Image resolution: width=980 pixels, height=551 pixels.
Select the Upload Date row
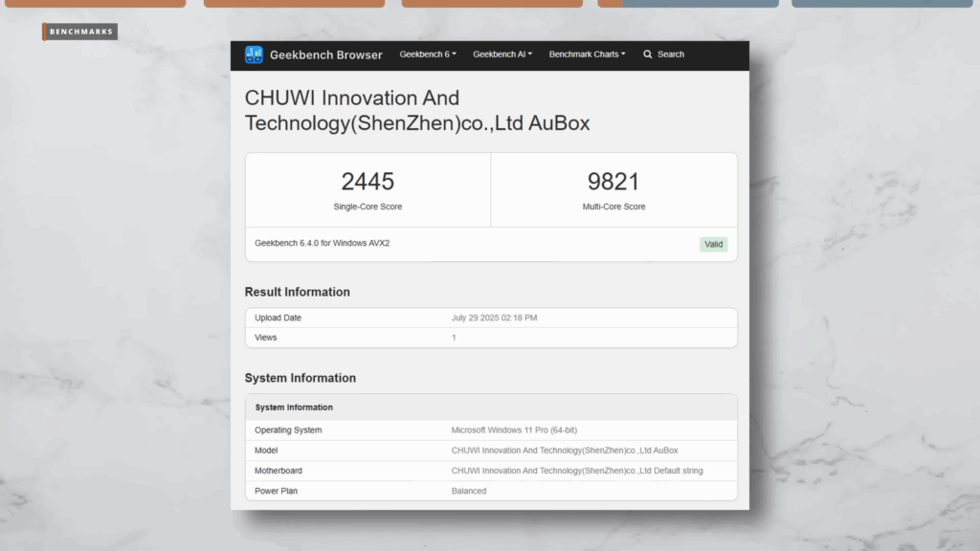[x=490, y=318]
